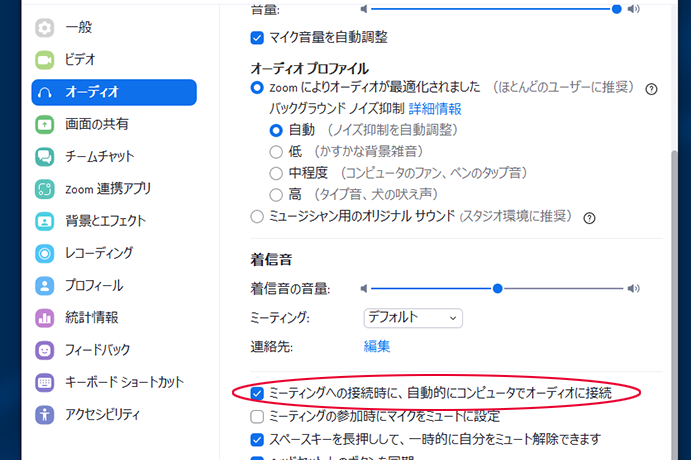Image resolution: width=691 pixels, height=460 pixels.
Task: Select 高 noise suppression option
Action: (276, 195)
